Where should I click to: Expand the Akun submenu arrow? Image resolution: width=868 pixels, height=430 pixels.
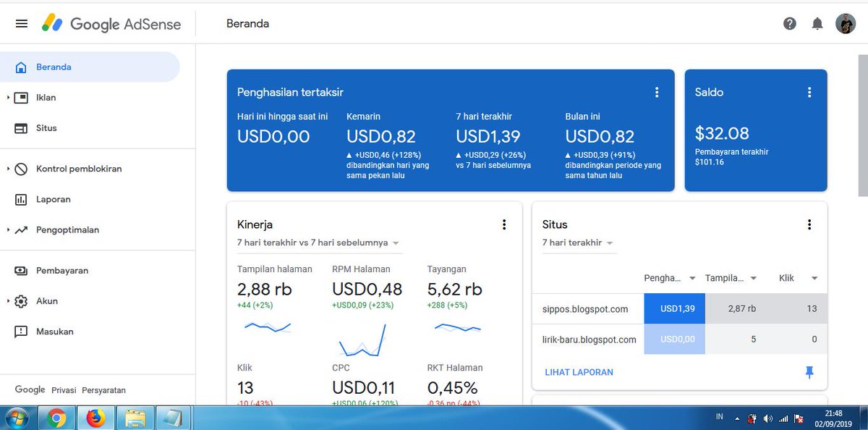click(x=7, y=301)
